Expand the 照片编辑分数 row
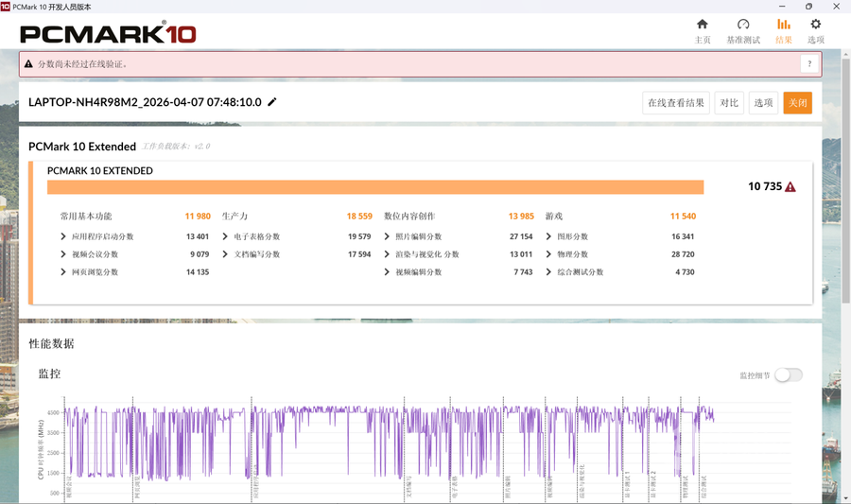The height and width of the screenshot is (504, 851). (x=387, y=237)
